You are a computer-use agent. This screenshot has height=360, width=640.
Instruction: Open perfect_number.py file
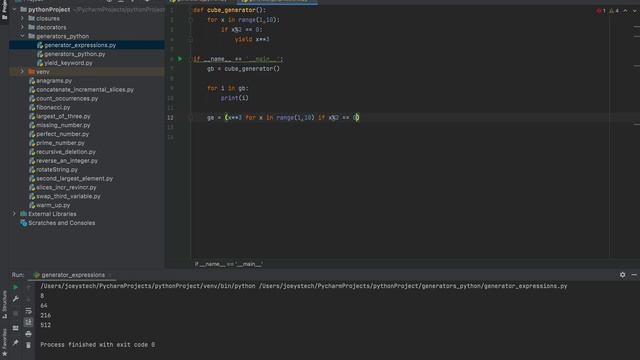62,134
